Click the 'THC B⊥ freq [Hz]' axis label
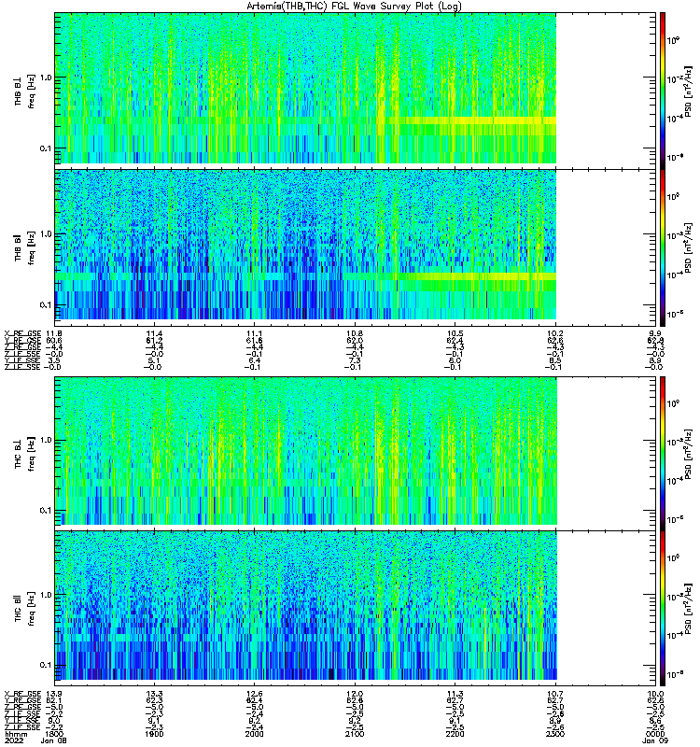The image size is (700, 747). pyautogui.click(x=25, y=454)
